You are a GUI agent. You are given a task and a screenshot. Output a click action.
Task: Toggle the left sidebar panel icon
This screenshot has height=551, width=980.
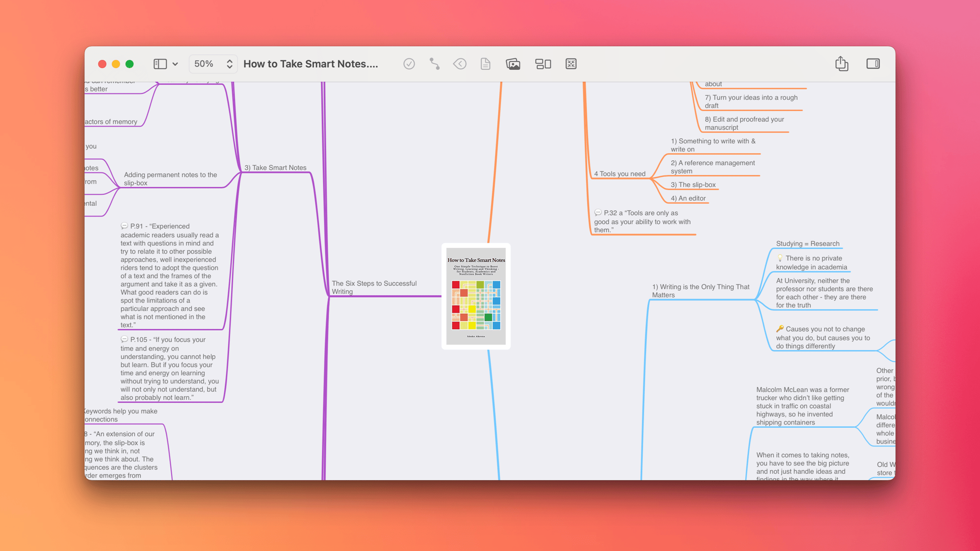(x=160, y=64)
